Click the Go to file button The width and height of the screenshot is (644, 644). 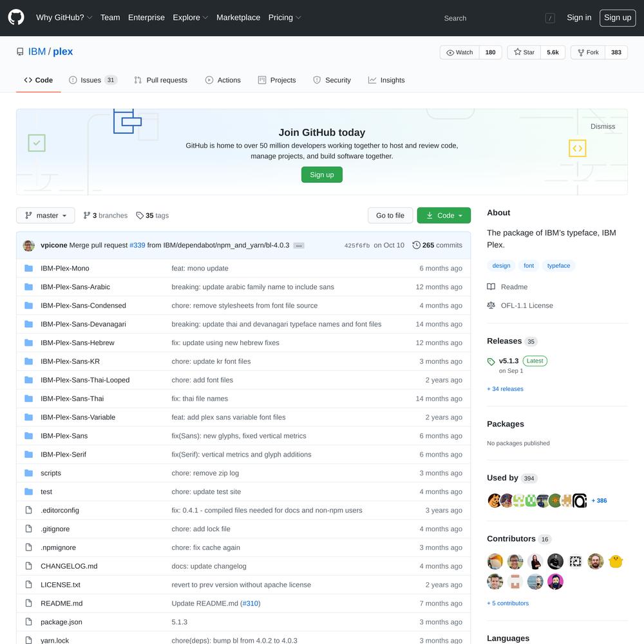(390, 215)
